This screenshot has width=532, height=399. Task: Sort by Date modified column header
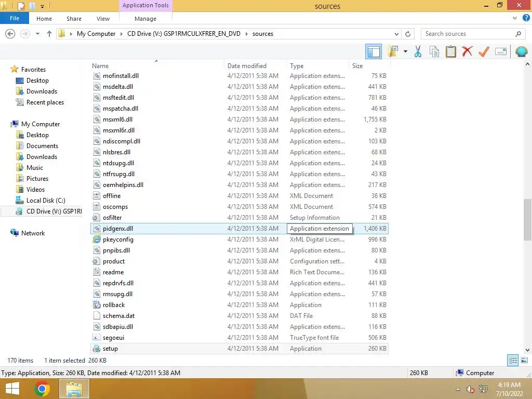[247, 66]
